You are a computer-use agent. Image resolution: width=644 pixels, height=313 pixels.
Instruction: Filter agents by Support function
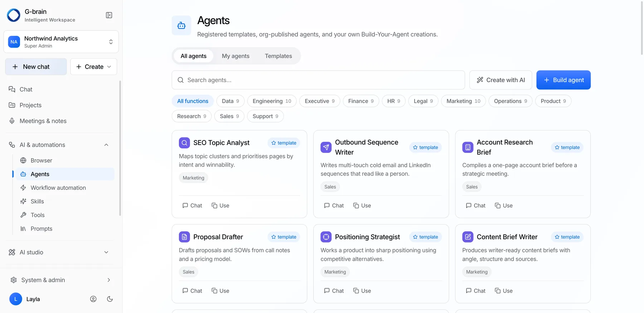265,116
